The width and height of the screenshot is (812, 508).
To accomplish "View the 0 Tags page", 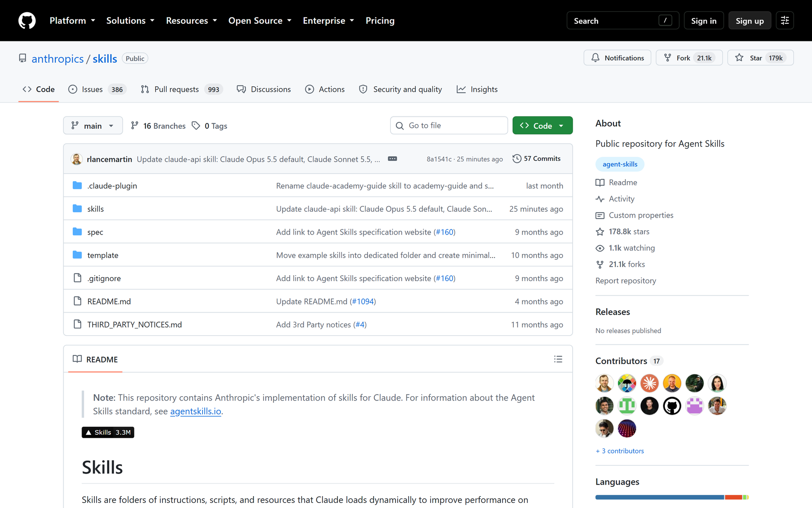I will (210, 126).
